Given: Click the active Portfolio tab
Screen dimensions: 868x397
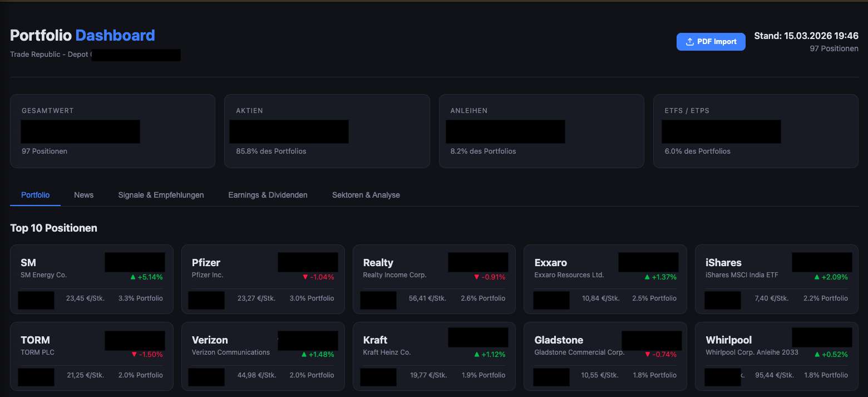Looking at the screenshot, I should click(x=35, y=195).
